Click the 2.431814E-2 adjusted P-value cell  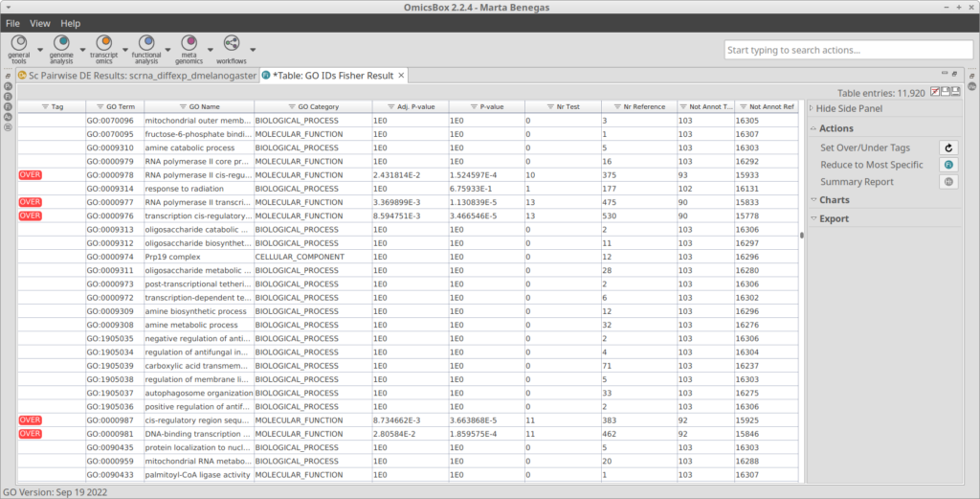[x=410, y=175]
